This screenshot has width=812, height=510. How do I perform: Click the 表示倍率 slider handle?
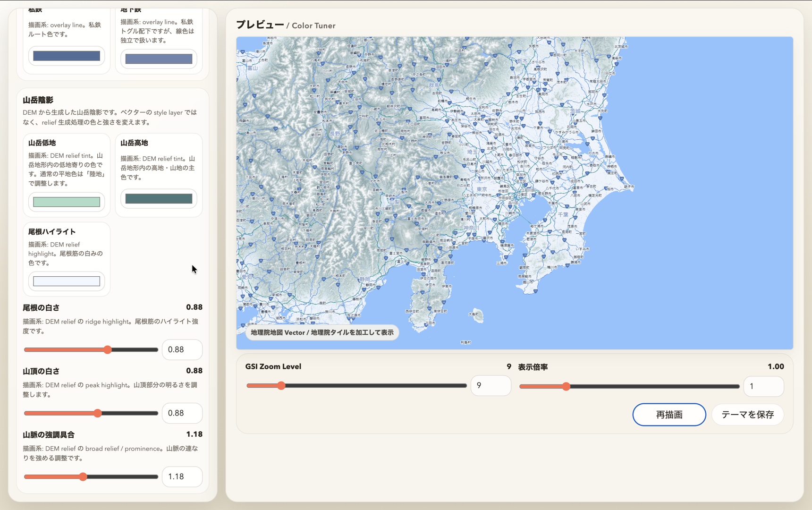566,386
